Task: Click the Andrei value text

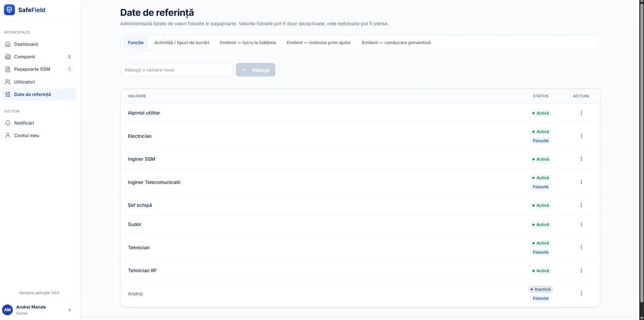Action: pyautogui.click(x=135, y=294)
